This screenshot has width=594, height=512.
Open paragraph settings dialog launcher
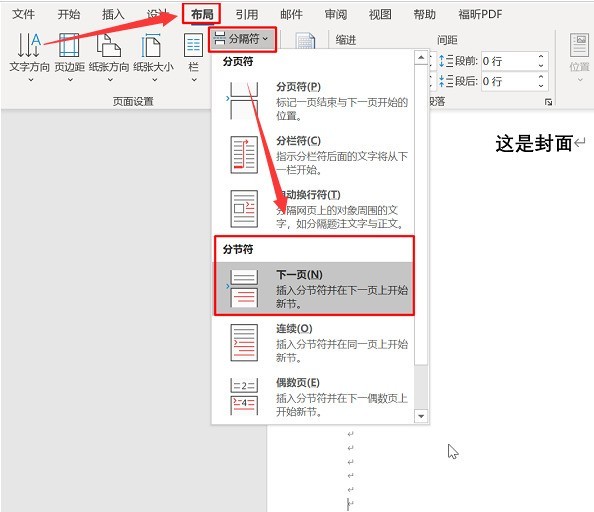[548, 102]
